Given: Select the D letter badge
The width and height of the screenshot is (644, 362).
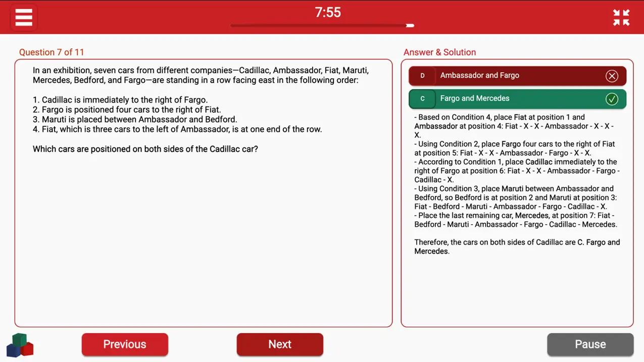Looking at the screenshot, I should tap(422, 76).
